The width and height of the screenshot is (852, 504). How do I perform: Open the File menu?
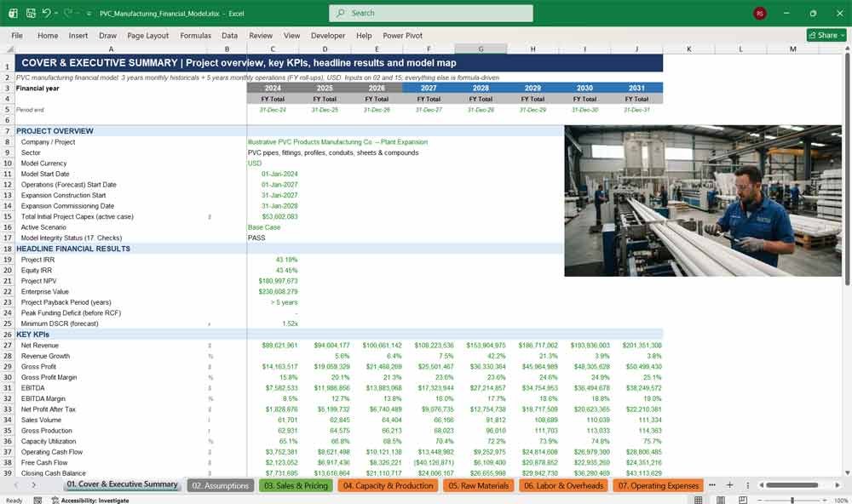pos(17,35)
